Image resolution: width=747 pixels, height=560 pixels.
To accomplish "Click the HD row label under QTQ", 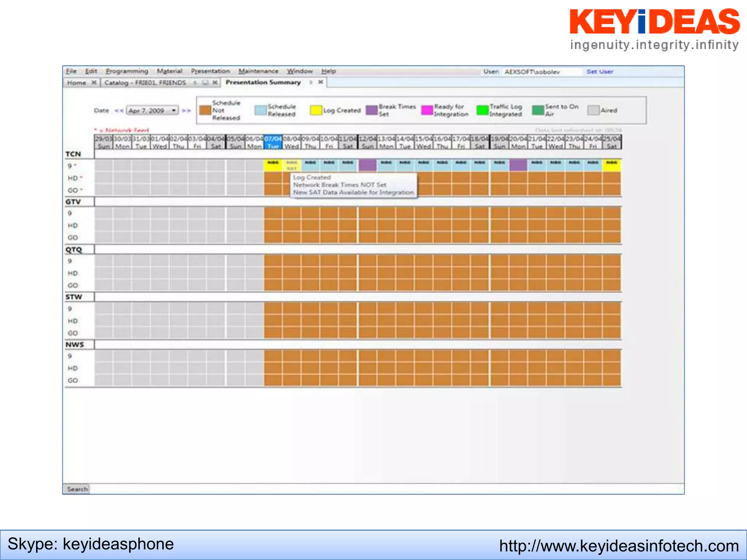I will [x=73, y=273].
